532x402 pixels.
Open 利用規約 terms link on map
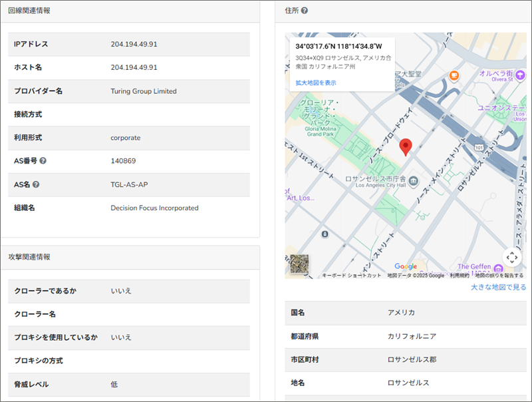click(460, 275)
